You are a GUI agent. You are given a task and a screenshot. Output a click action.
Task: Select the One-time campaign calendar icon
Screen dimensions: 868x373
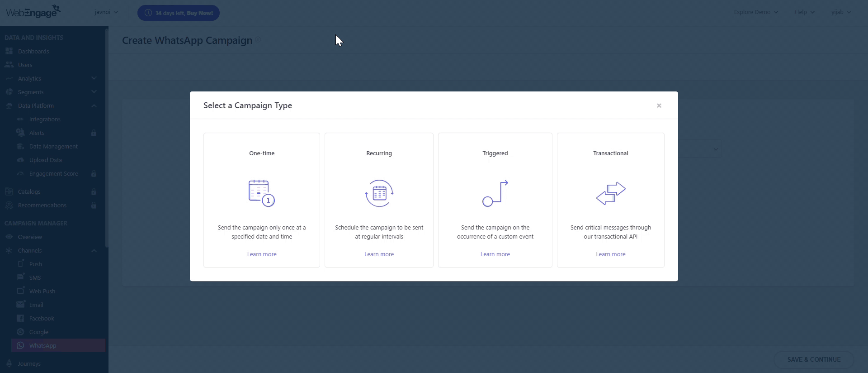tap(261, 193)
